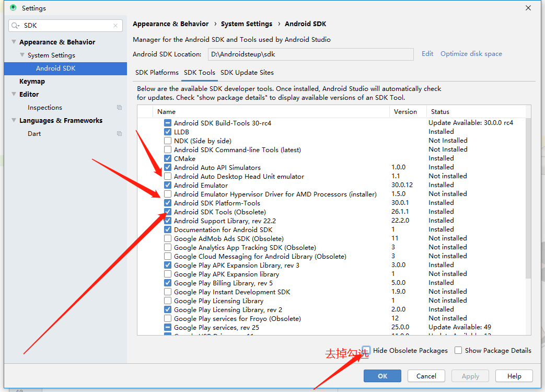The height and width of the screenshot is (392, 545).
Task: Uncheck the Android Emulator checkbox
Action: (168, 185)
